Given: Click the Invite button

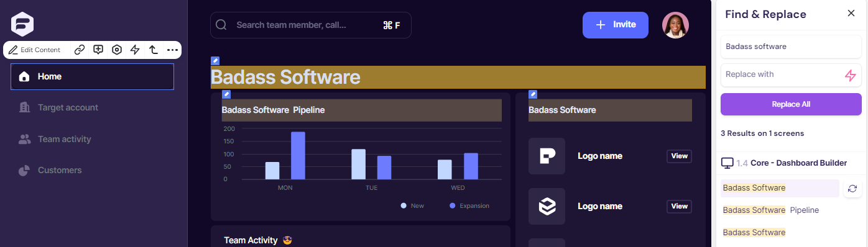Looking at the screenshot, I should 616,25.
